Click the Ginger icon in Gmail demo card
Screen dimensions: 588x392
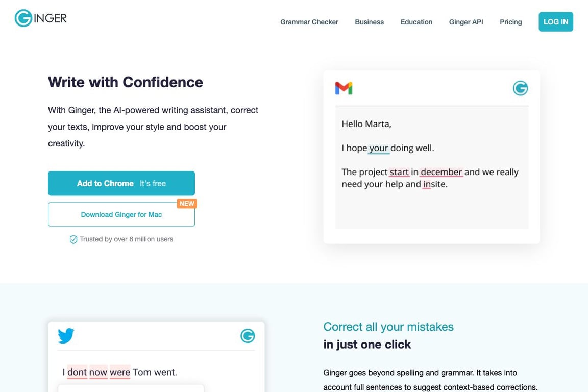(520, 88)
